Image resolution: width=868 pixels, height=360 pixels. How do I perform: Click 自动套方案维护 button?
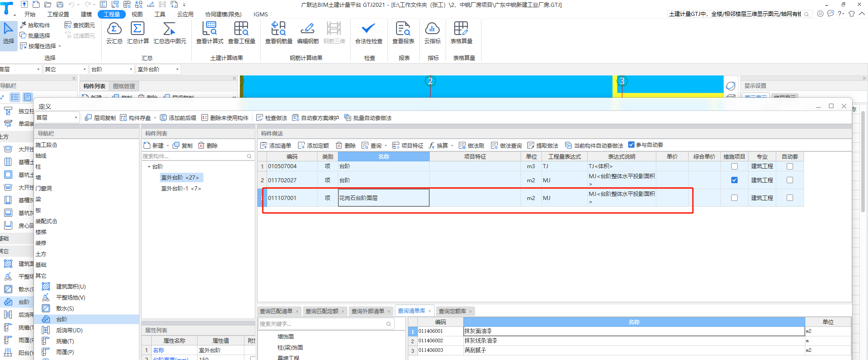pyautogui.click(x=316, y=118)
